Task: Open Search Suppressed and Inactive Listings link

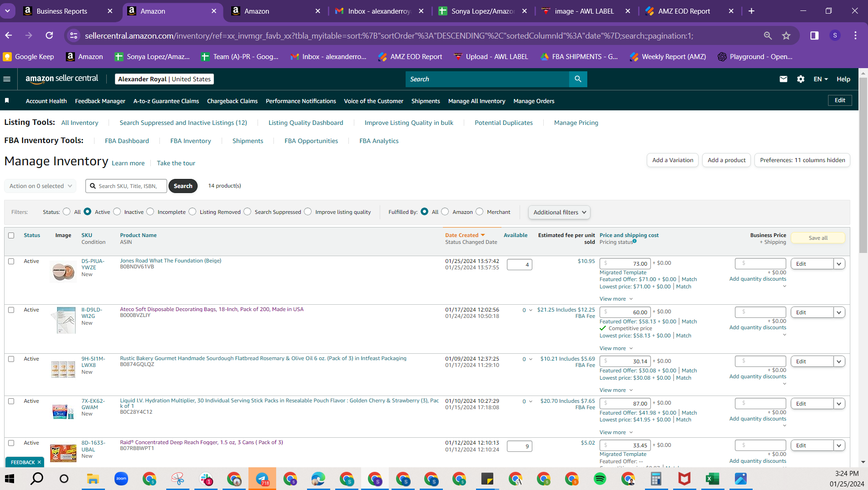Action: pyautogui.click(x=184, y=123)
